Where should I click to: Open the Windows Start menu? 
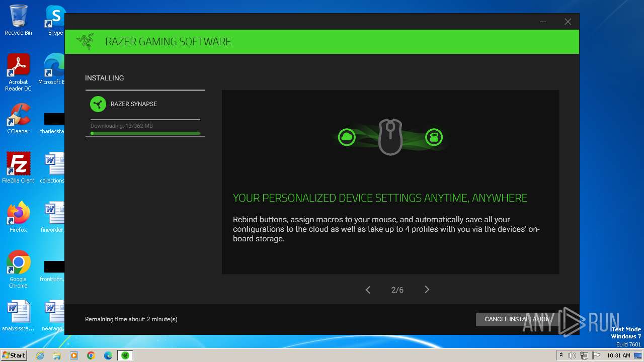click(14, 355)
